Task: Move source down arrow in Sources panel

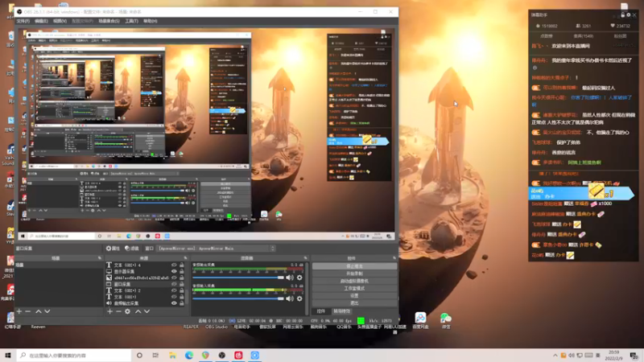Action: coord(147,311)
